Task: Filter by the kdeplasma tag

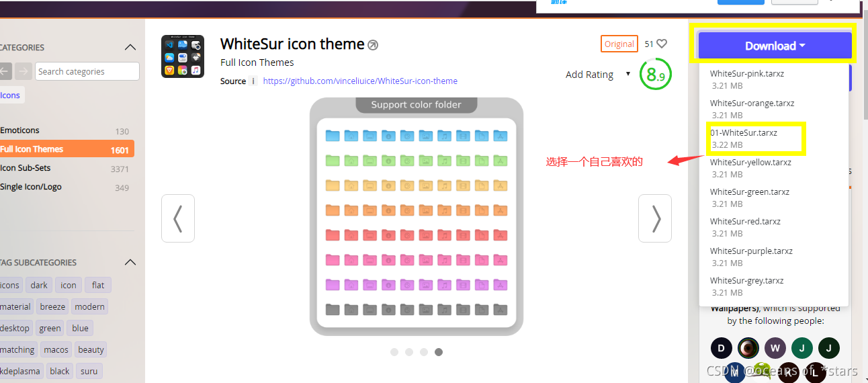Action: (20, 371)
